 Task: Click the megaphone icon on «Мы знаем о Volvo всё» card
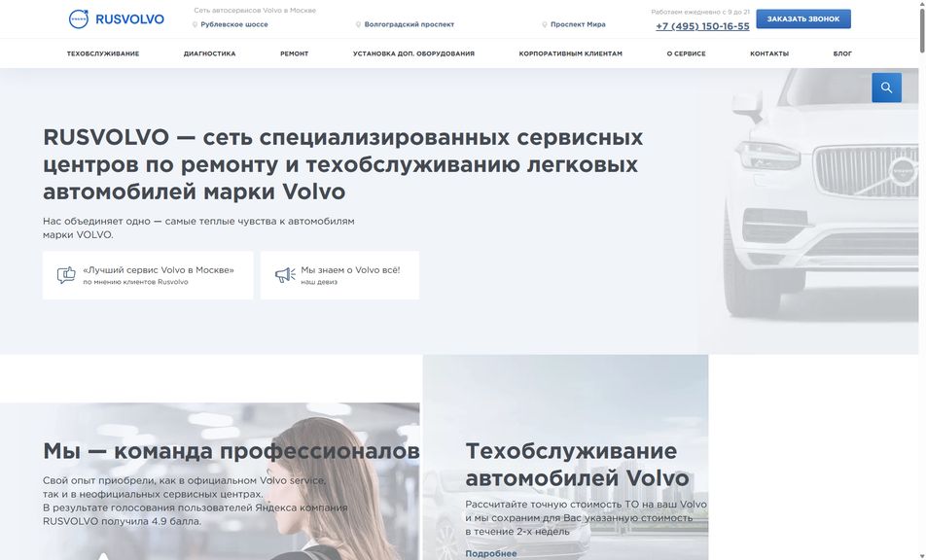pyautogui.click(x=285, y=275)
